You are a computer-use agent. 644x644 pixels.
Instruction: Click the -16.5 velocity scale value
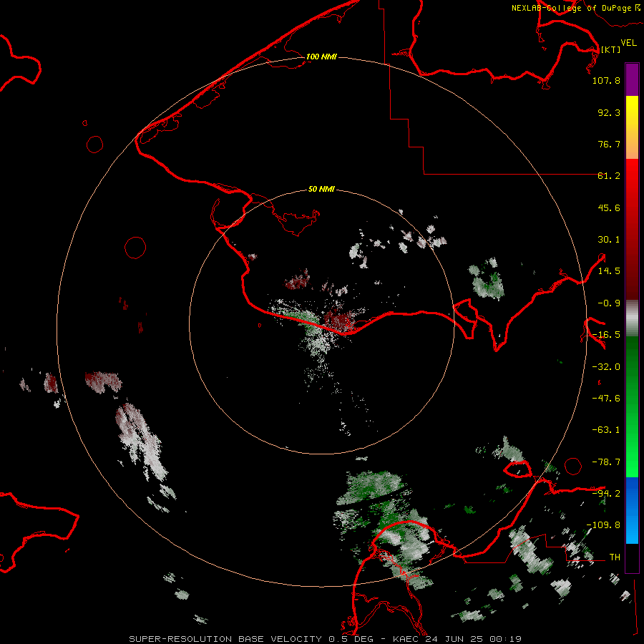coord(606,335)
